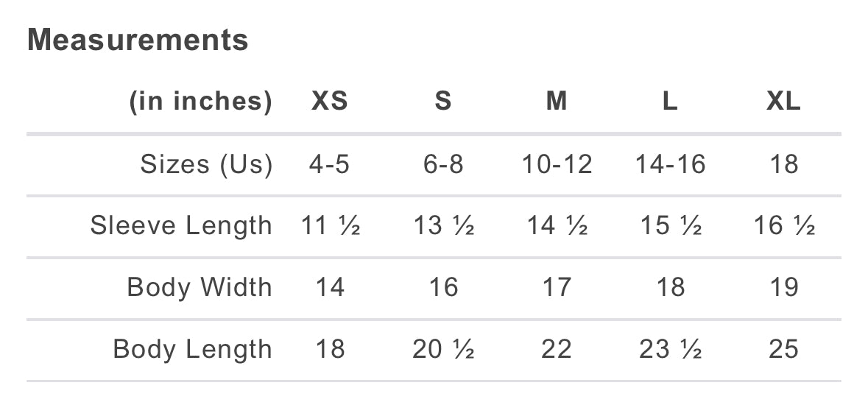Click the M column header
868x405 pixels.
557,102
